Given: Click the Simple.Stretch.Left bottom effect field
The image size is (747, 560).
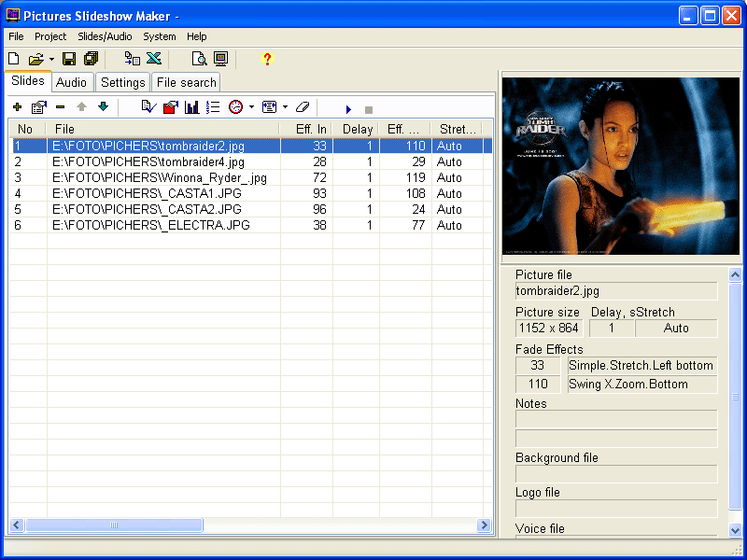Looking at the screenshot, I should click(642, 366).
